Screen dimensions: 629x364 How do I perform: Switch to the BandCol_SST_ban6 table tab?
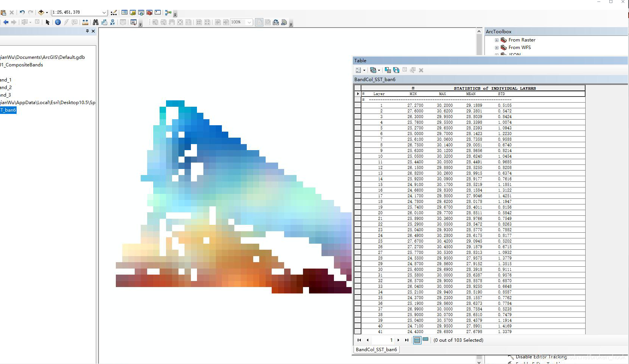(x=376, y=350)
